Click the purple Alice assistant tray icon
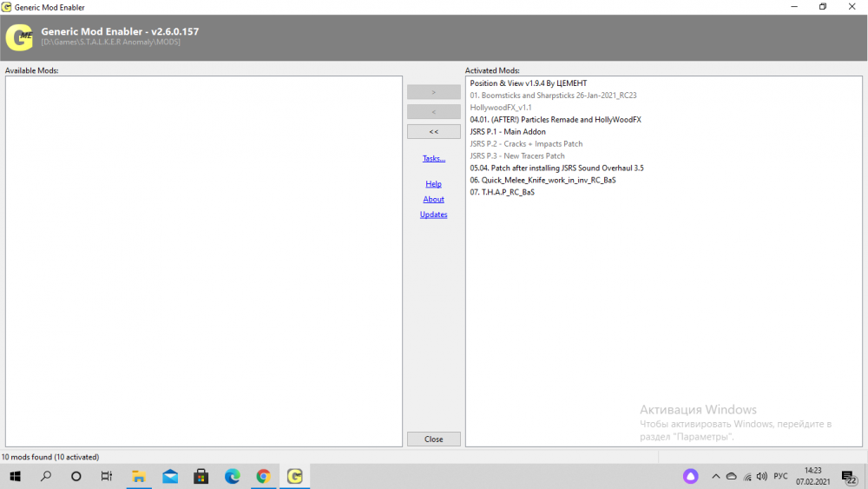 pos(690,476)
